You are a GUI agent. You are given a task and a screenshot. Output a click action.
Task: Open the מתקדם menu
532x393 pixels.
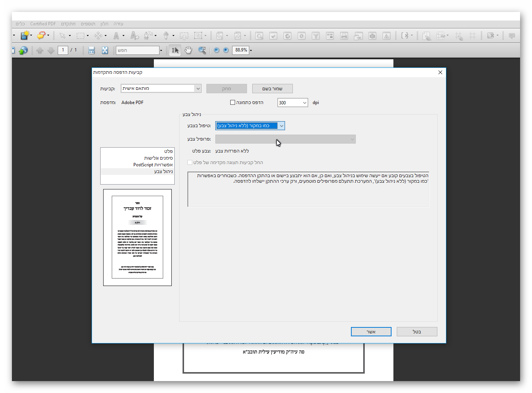68,24
